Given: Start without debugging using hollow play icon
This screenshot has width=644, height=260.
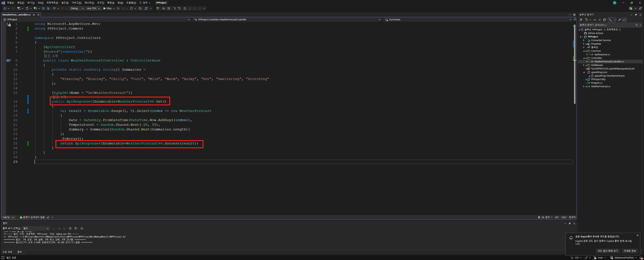Looking at the screenshot, I should [x=118, y=8].
